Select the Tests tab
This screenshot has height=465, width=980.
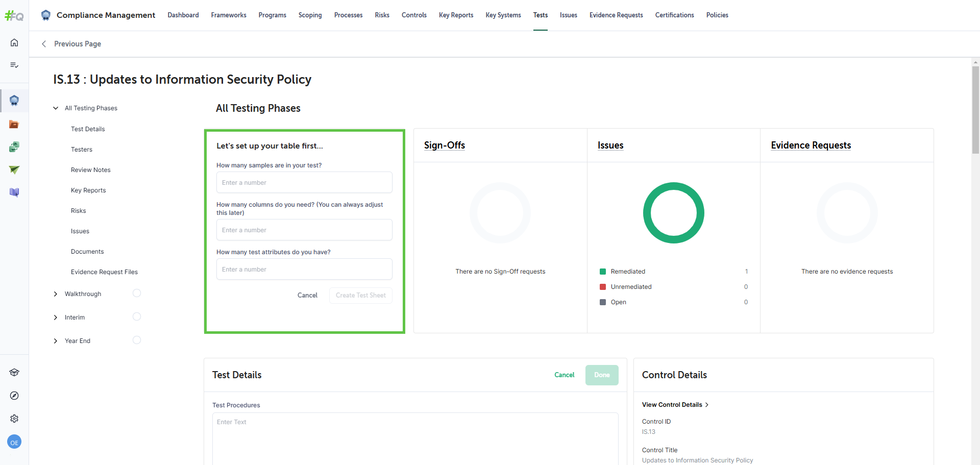(x=541, y=15)
